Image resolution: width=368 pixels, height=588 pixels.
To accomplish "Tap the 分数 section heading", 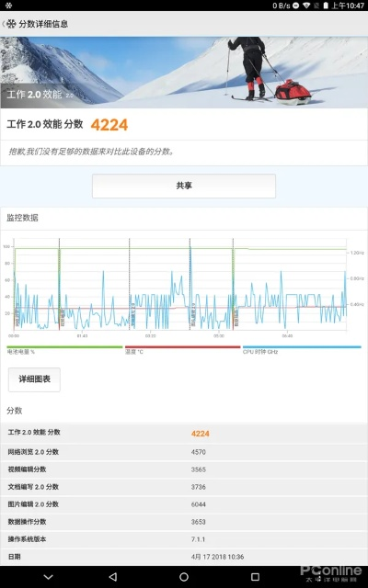I will click(15, 411).
